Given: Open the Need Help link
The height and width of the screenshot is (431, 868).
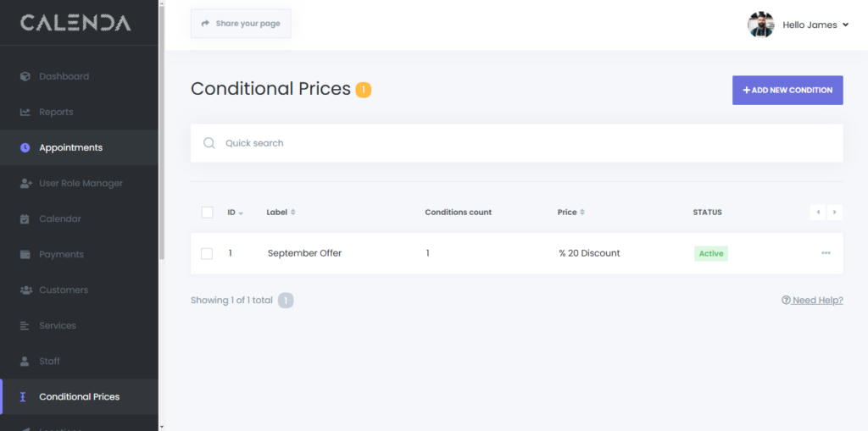Looking at the screenshot, I should [x=812, y=300].
